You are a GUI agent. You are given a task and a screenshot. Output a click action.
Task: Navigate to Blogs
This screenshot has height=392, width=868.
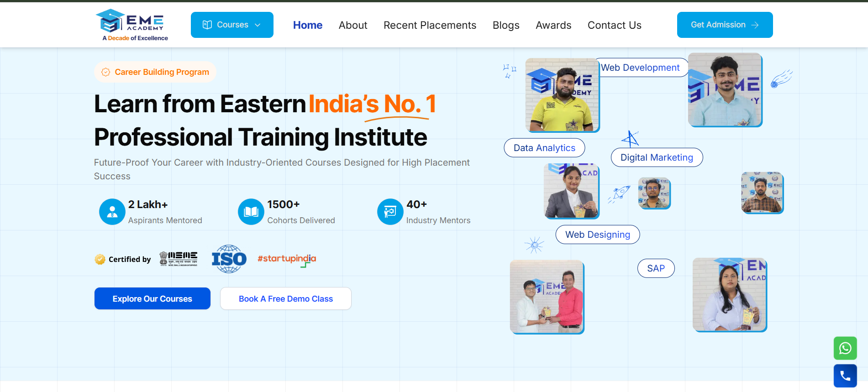pyautogui.click(x=506, y=25)
